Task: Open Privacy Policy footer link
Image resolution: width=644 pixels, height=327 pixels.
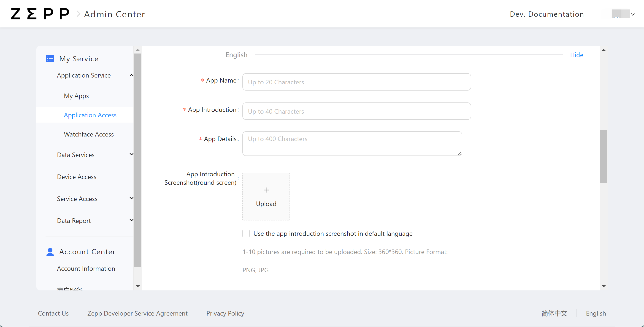Action: click(x=225, y=313)
